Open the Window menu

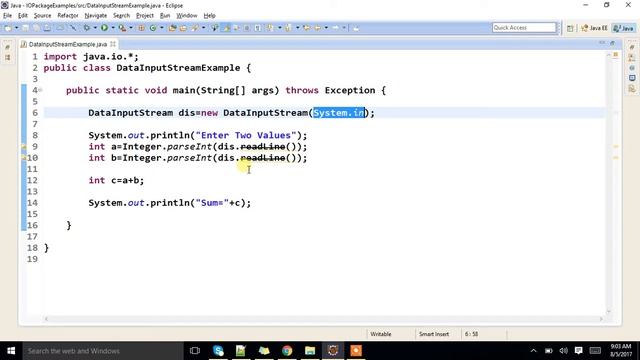click(187, 16)
